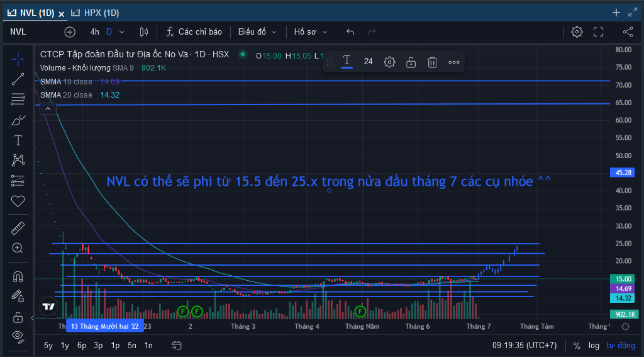Collapse the left drawing toolbar arrow
The height and width of the screenshot is (357, 644).
tap(33, 317)
